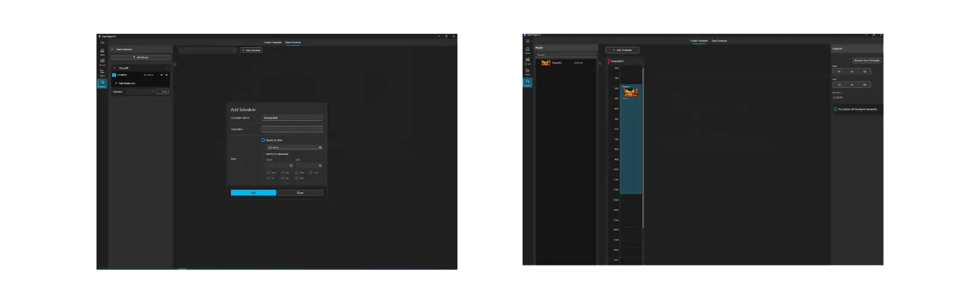
Task: Toggle Thu checkbox
Action: coord(311,173)
